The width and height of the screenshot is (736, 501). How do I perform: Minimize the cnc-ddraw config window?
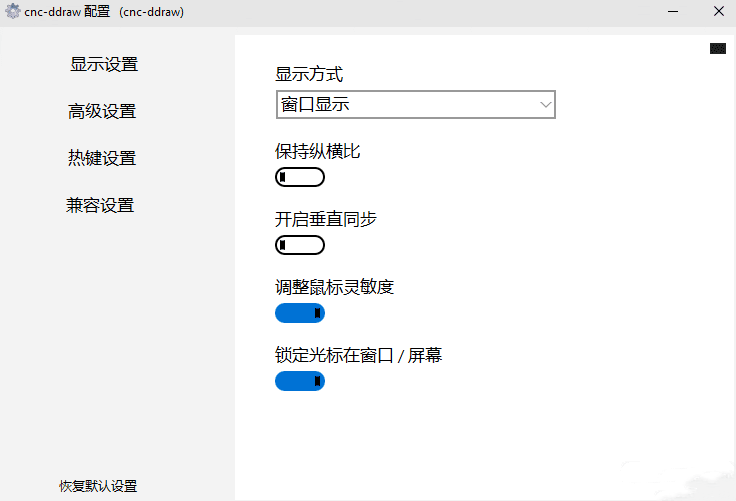[x=671, y=12]
